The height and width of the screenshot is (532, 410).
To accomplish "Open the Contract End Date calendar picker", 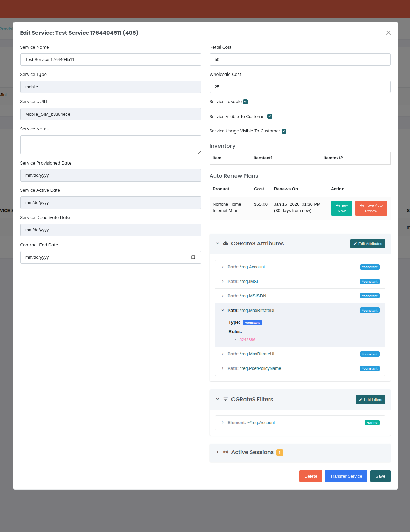I will pyautogui.click(x=193, y=257).
